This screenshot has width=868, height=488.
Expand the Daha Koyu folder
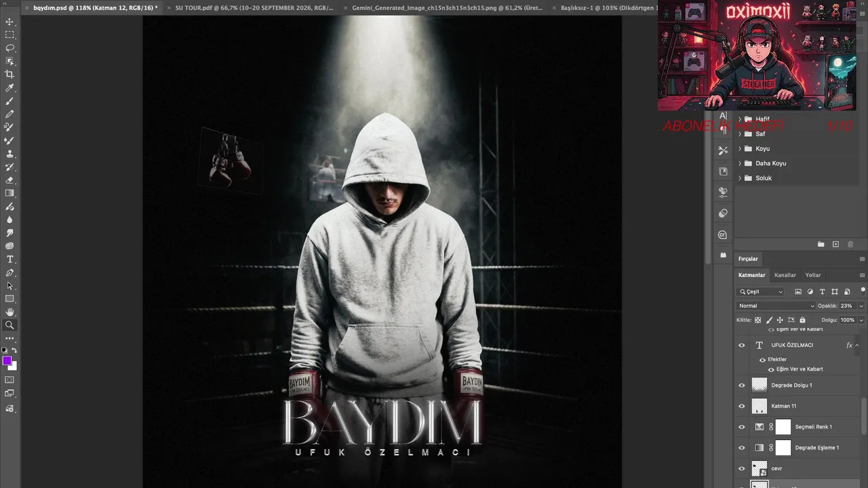(740, 163)
